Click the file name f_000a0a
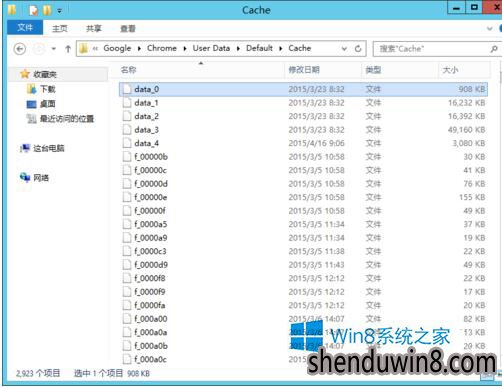The height and width of the screenshot is (388, 502). [151, 332]
